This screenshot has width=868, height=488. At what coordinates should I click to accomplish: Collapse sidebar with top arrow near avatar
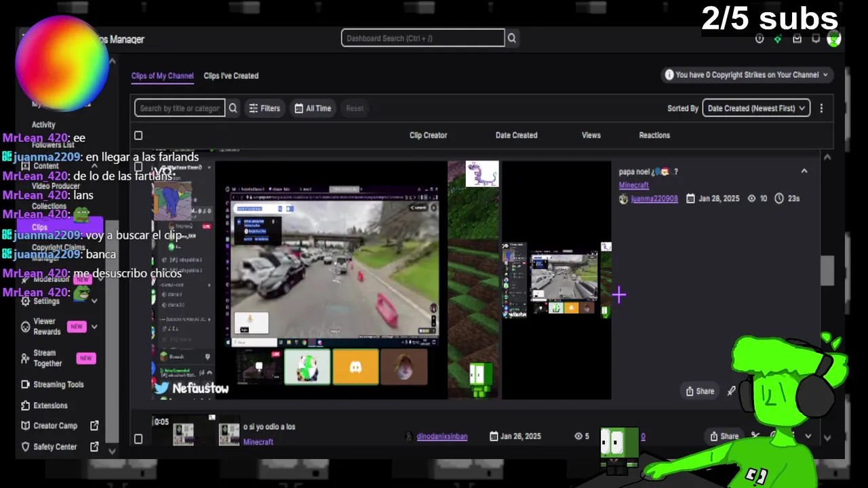click(x=112, y=62)
